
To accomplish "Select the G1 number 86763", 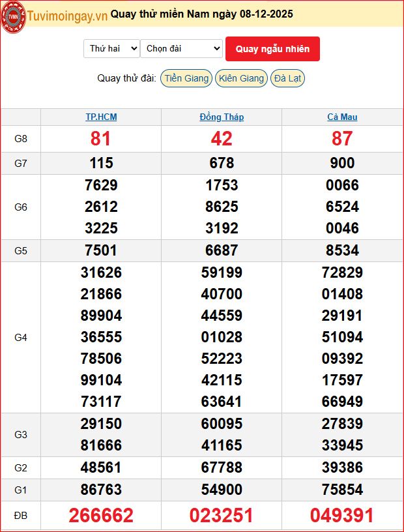I will point(101,490).
